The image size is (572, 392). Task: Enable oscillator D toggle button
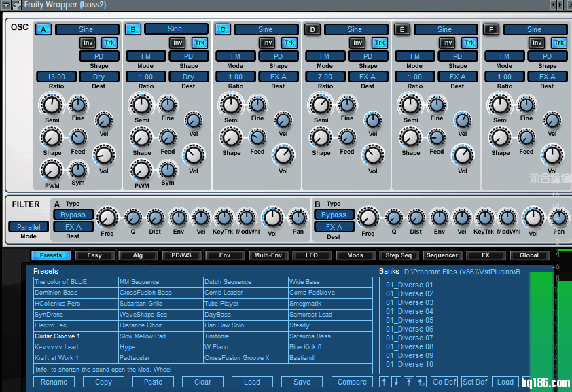pos(312,29)
